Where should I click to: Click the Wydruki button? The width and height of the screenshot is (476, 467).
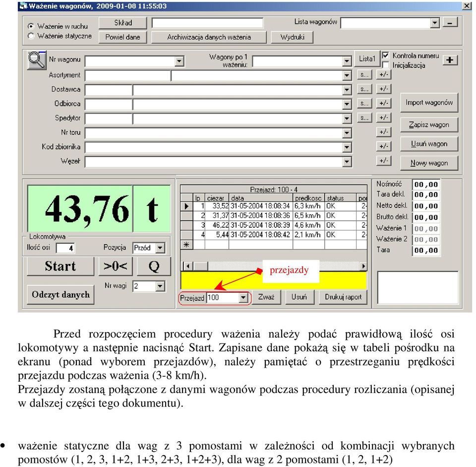pyautogui.click(x=292, y=37)
